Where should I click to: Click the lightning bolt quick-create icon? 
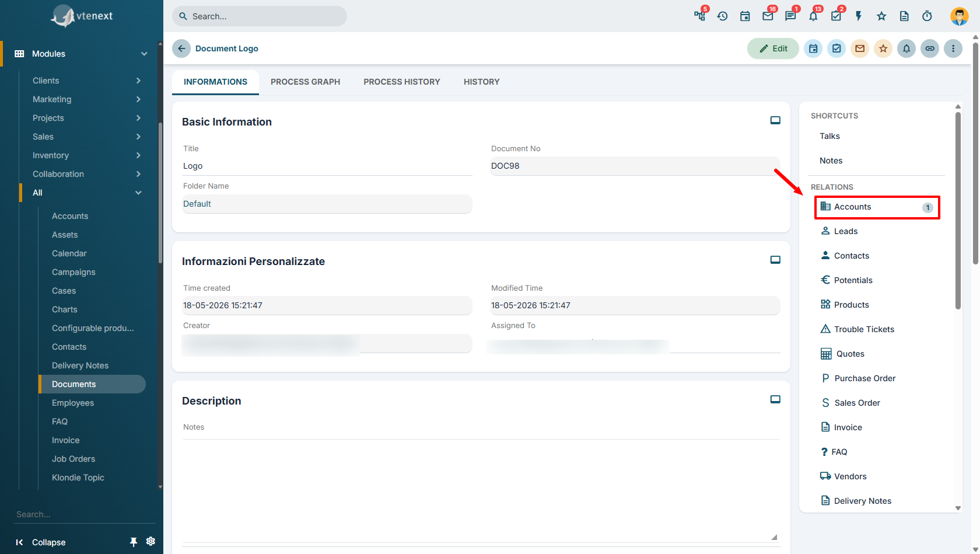click(x=859, y=16)
